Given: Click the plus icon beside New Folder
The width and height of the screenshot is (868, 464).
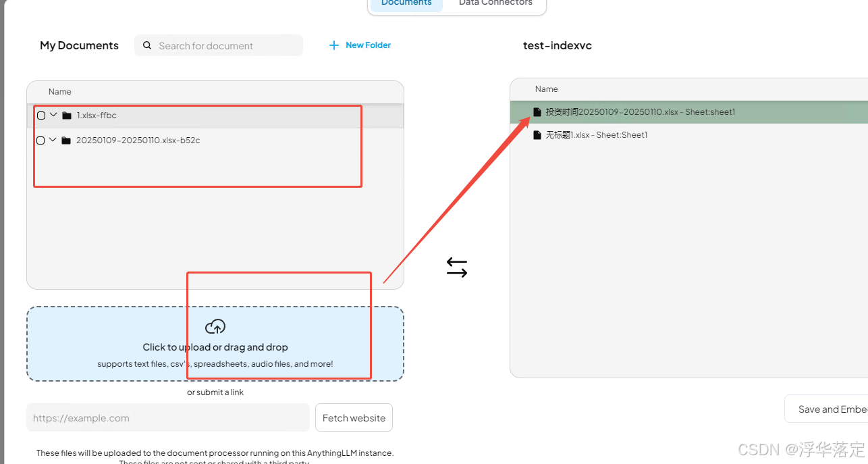Looking at the screenshot, I should pos(333,45).
